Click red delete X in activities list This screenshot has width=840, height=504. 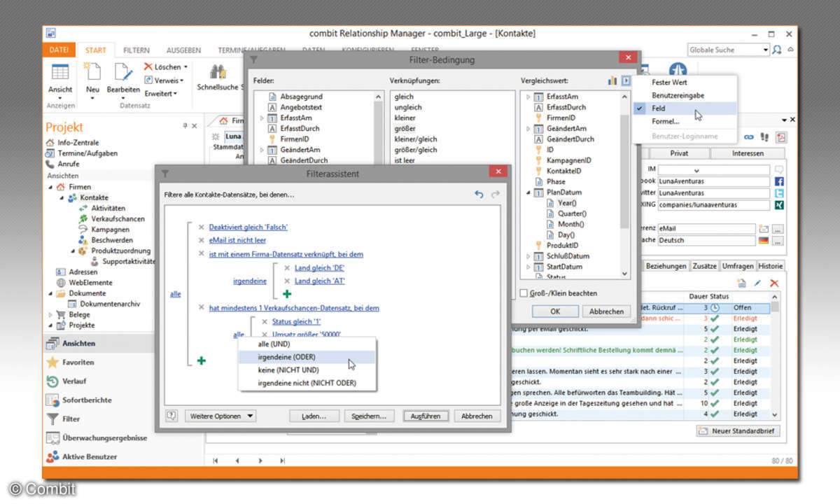774,283
